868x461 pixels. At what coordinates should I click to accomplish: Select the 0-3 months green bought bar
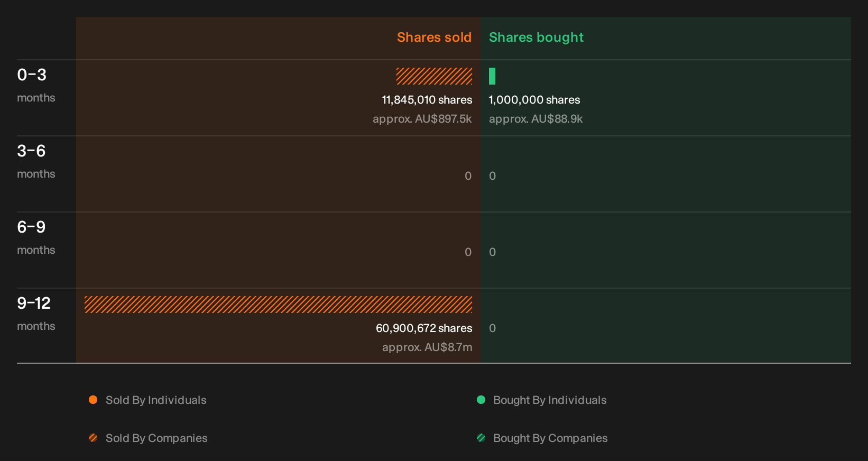[492, 76]
